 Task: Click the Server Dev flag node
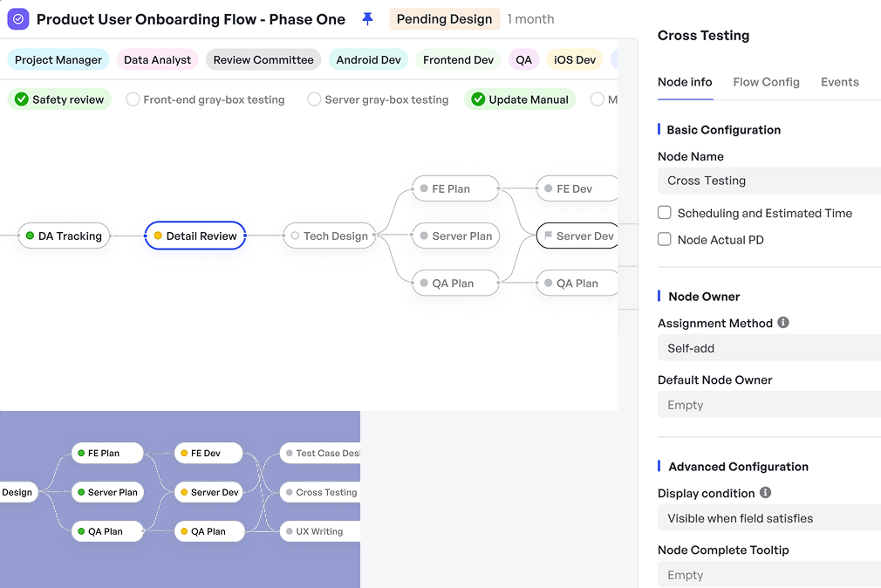click(577, 236)
